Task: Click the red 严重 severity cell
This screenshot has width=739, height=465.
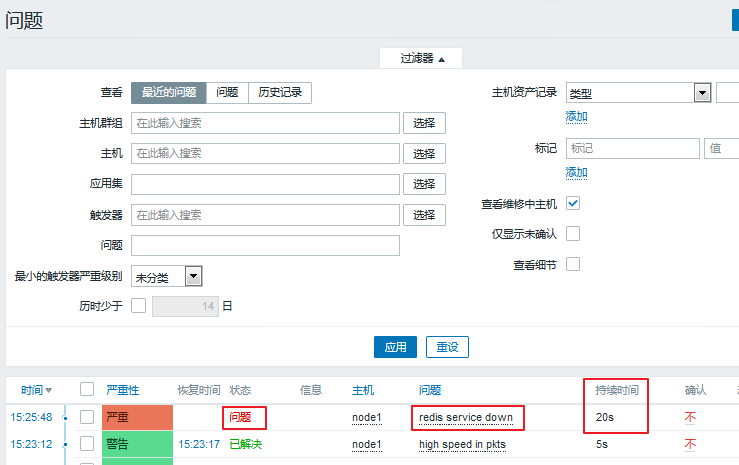Action: [137, 417]
